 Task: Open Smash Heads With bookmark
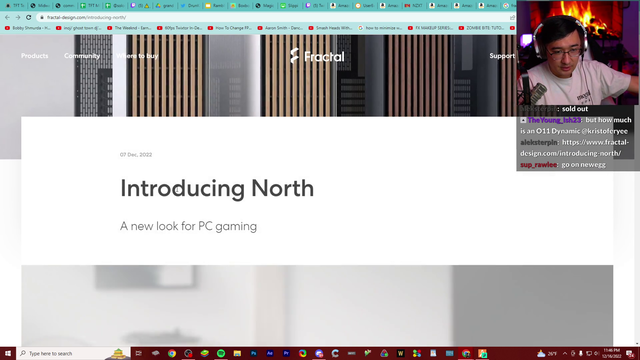[x=330, y=28]
